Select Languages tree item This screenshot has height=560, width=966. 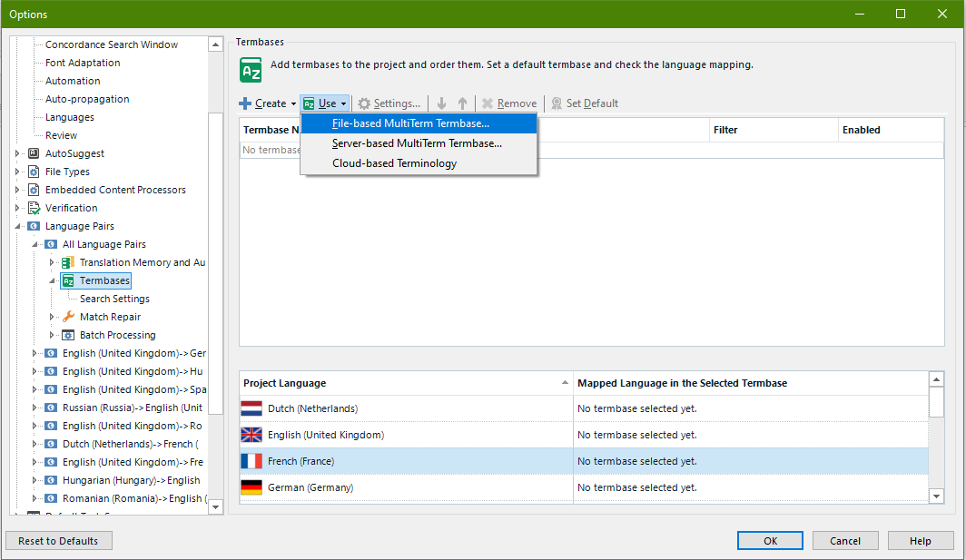pyautogui.click(x=70, y=117)
